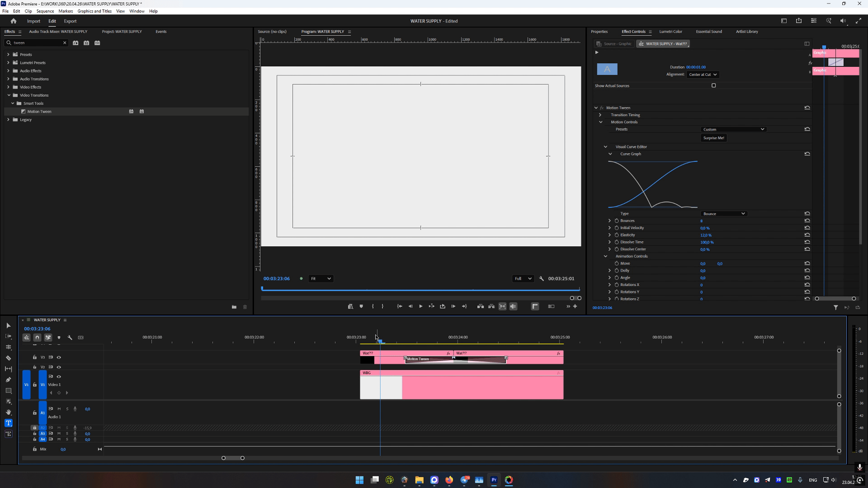
Task: Open the curve Type Bounce dropdown
Action: point(723,214)
